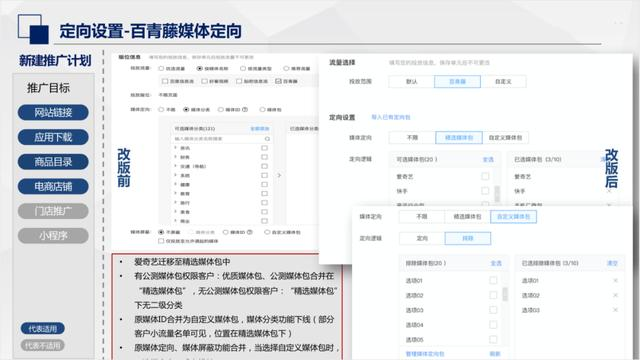
Task: Open the 导入已有定向包 link
Action: tap(391, 117)
